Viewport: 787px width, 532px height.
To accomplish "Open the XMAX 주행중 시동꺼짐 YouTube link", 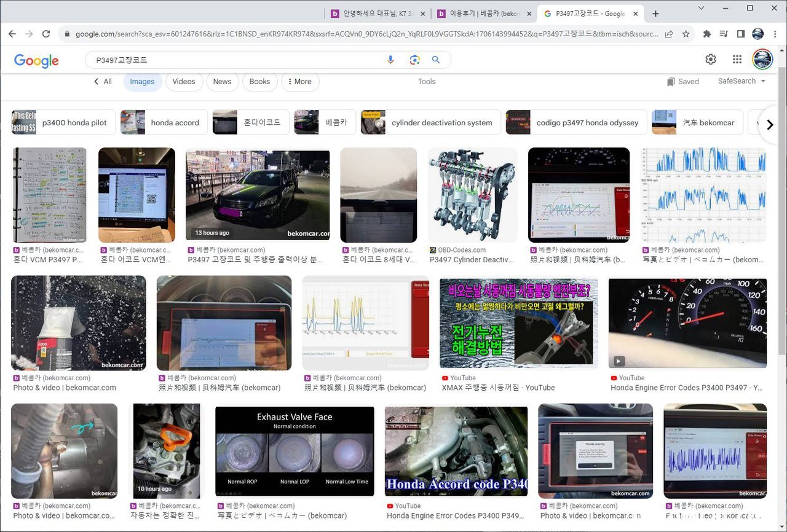I will (x=498, y=388).
